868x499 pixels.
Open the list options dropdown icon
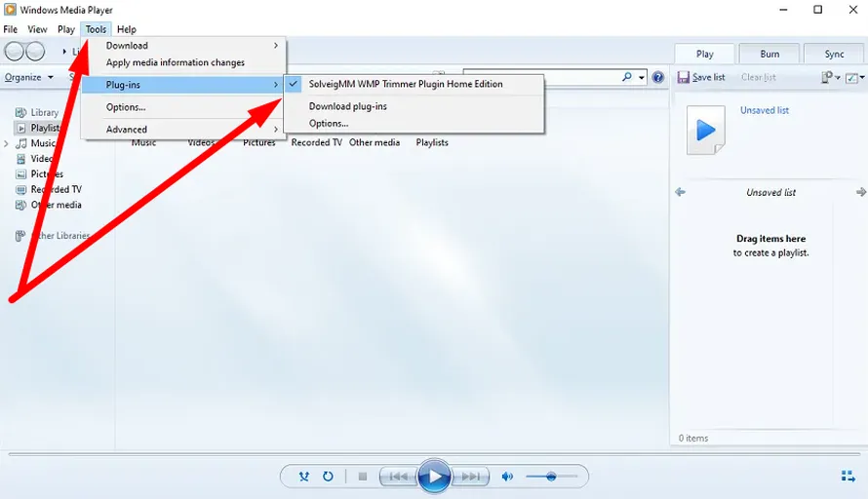pos(831,77)
